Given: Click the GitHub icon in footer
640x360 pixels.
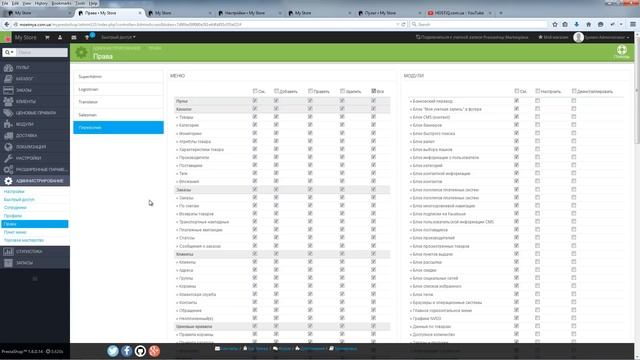Looking at the screenshot, I should [x=140, y=351].
